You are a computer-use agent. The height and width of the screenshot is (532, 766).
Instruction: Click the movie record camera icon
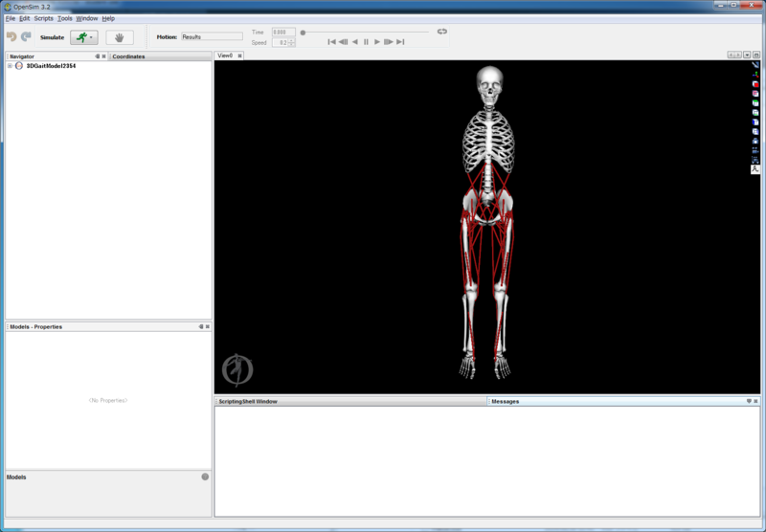[755, 150]
